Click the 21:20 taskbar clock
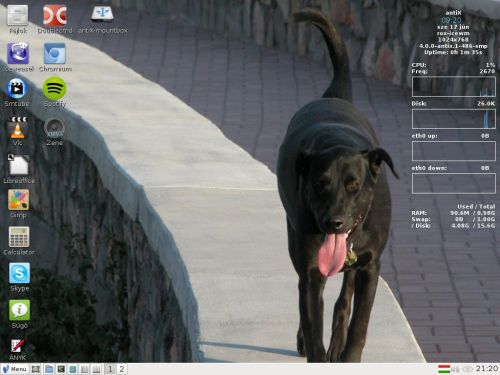500x375 pixels. tap(487, 369)
